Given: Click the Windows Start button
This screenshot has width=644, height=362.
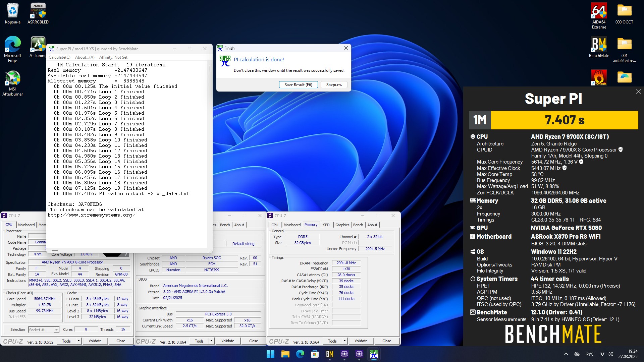Looking at the screenshot, I should point(270,354).
